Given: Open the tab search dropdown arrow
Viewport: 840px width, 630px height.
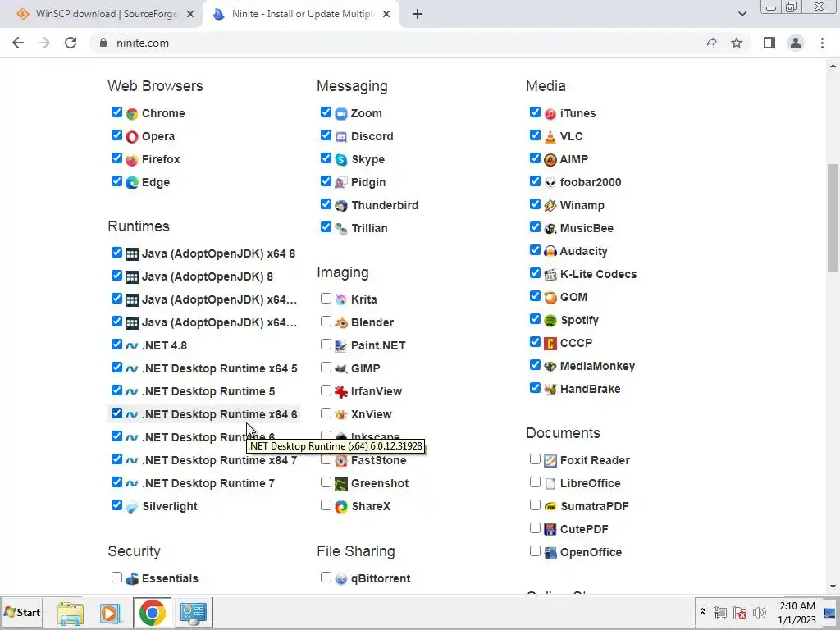Looking at the screenshot, I should point(742,14).
